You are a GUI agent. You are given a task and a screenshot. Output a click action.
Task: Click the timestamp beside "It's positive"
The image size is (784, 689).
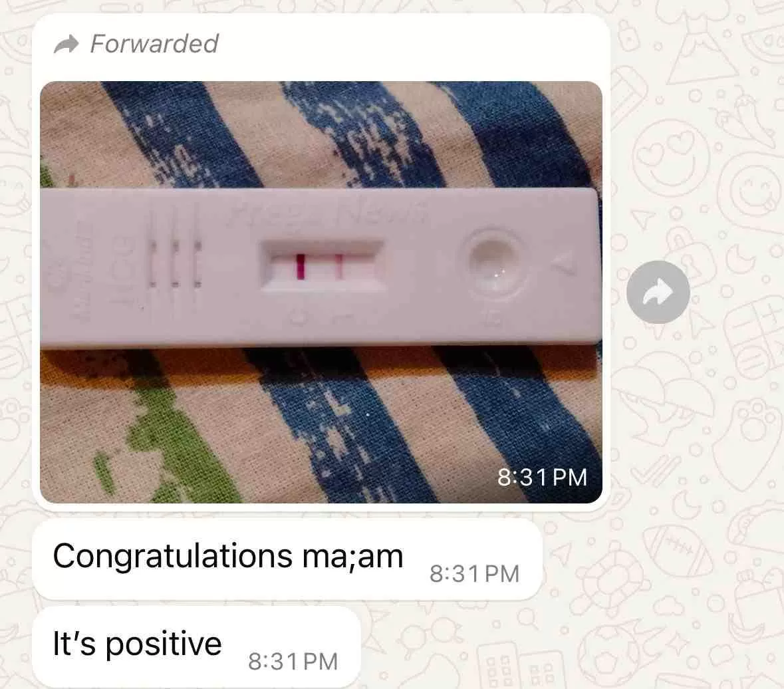(293, 662)
